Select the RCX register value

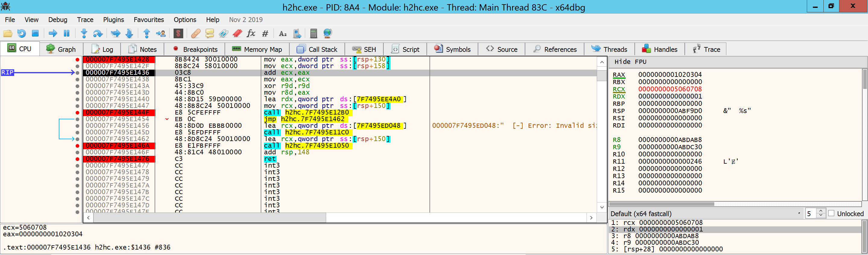(670, 89)
